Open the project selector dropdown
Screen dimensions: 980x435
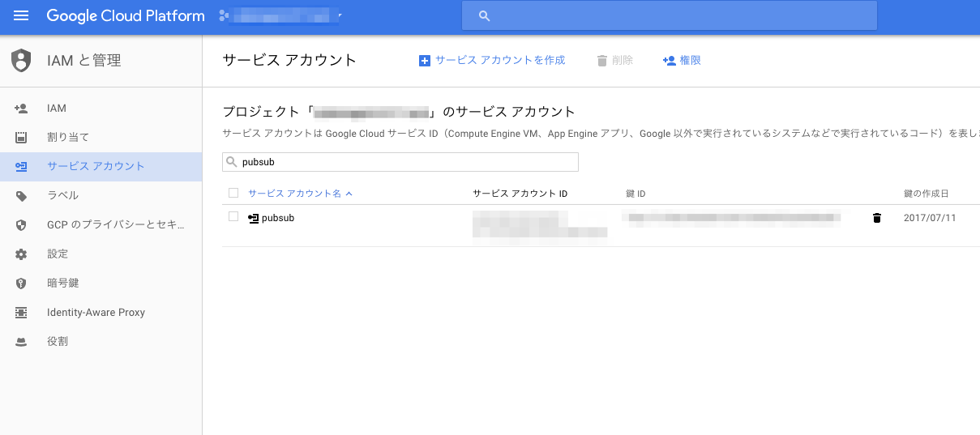280,16
